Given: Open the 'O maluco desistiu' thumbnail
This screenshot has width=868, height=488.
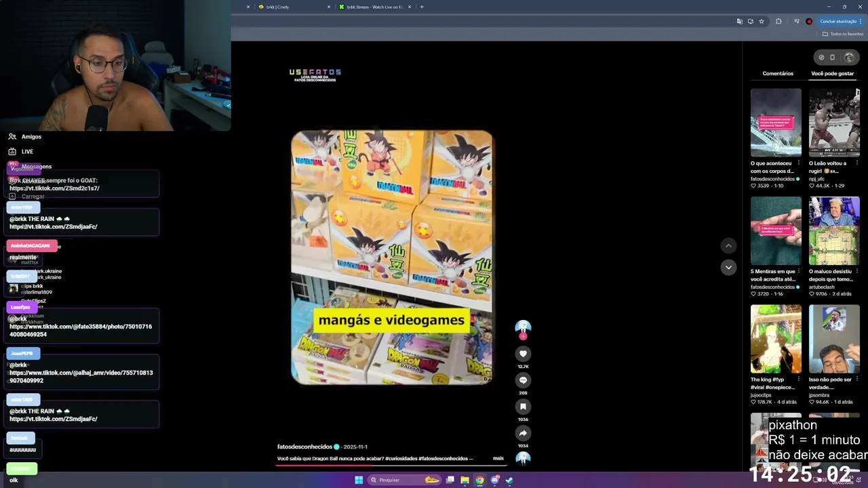Looking at the screenshot, I should (834, 231).
